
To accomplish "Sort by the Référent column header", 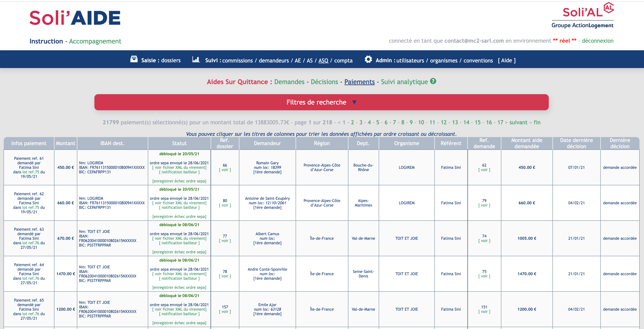I will [451, 143].
